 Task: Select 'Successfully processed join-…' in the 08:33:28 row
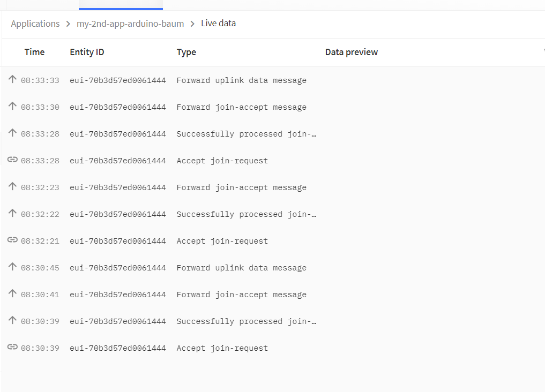point(247,134)
